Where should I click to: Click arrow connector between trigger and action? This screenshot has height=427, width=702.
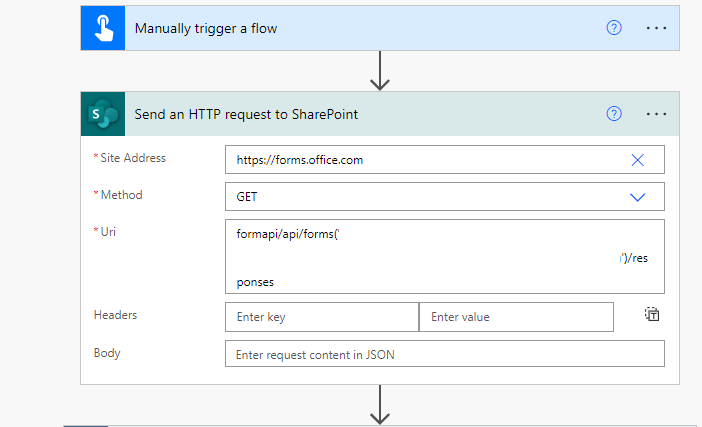(x=379, y=70)
